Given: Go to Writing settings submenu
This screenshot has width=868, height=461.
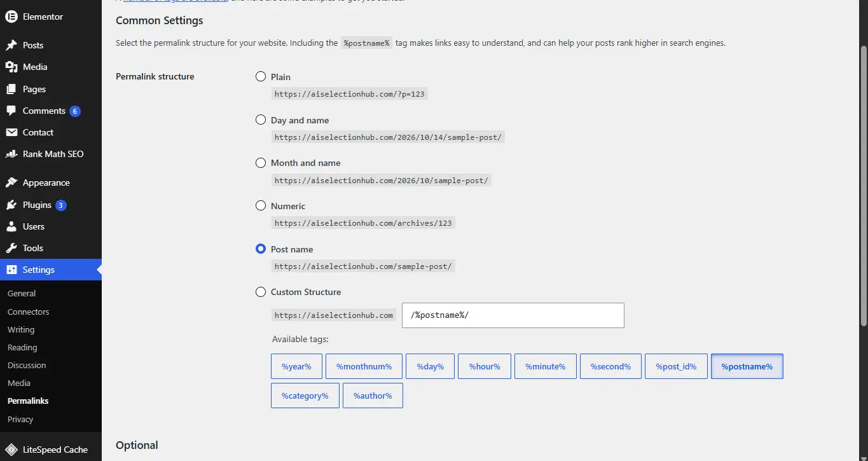Looking at the screenshot, I should click(21, 329).
